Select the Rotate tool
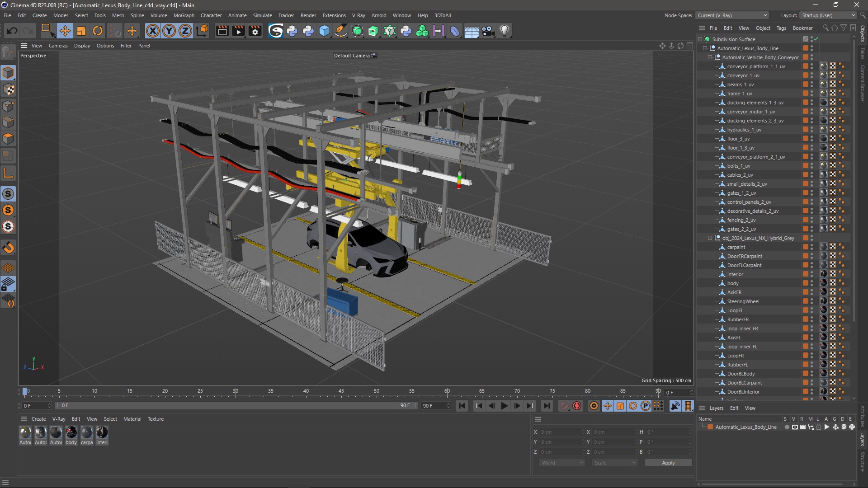The image size is (868, 488). [98, 31]
